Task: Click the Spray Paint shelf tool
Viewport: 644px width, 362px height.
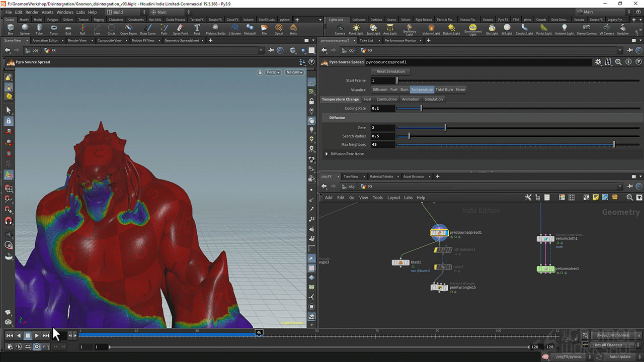Action: 180,29
